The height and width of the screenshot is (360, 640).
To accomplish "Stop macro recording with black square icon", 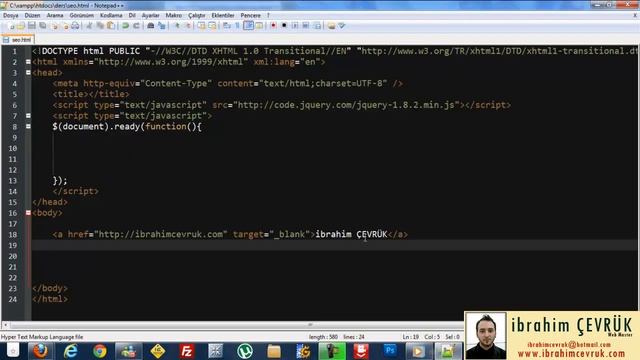I will 284,26.
